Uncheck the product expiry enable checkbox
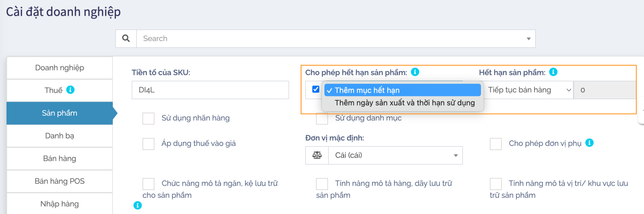The width and height of the screenshot is (644, 214). pyautogui.click(x=316, y=89)
